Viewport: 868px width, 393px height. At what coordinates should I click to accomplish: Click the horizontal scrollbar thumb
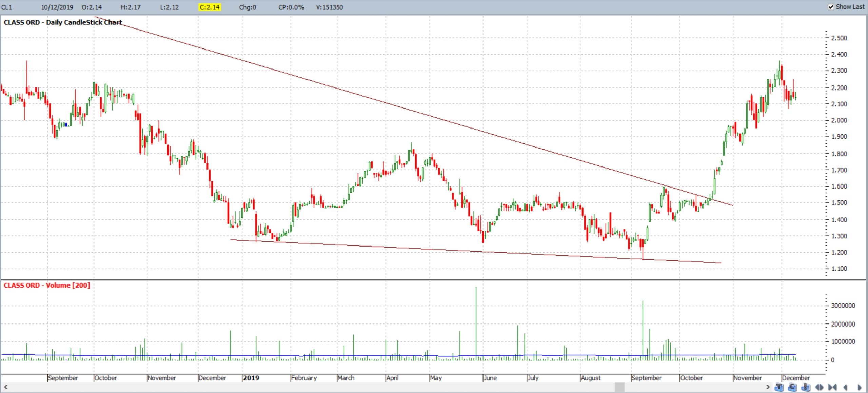click(x=619, y=387)
